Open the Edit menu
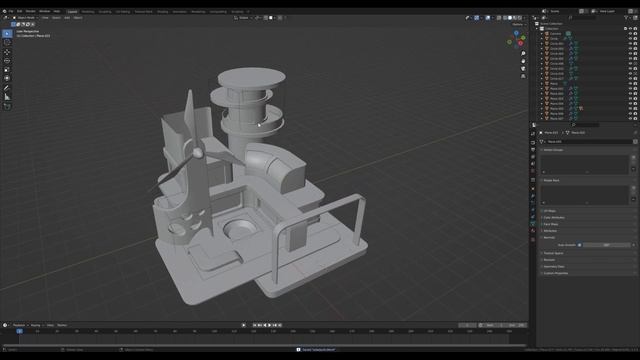Screen dimensions: 640x360 pyautogui.click(x=20, y=11)
